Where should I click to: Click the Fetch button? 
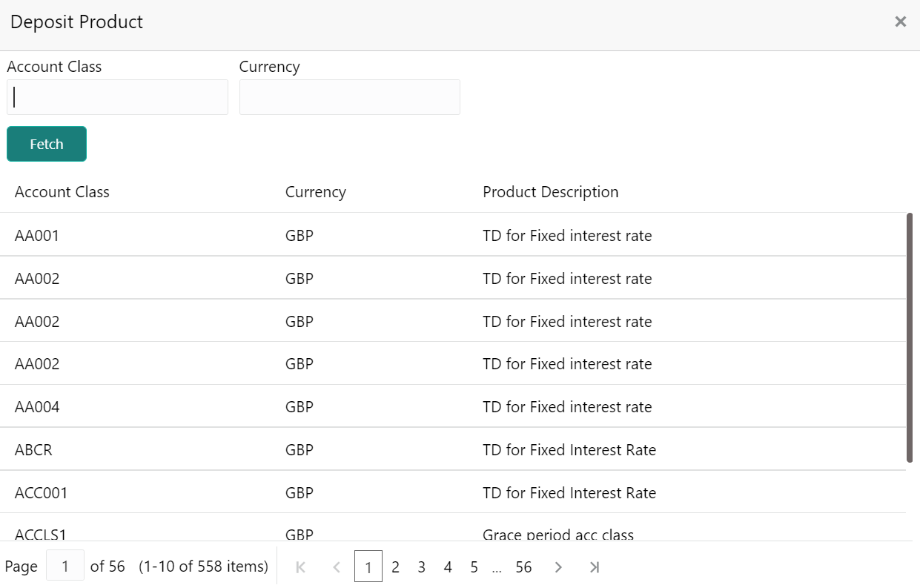click(x=47, y=144)
